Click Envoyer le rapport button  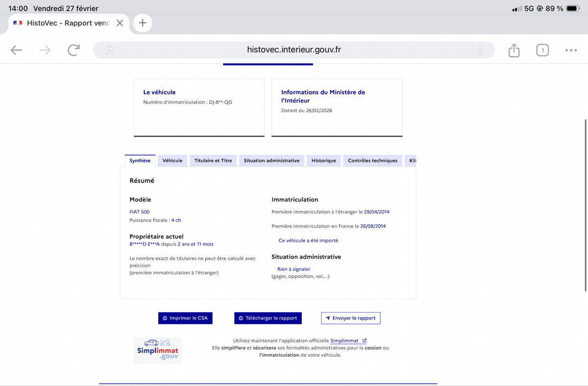pos(350,318)
